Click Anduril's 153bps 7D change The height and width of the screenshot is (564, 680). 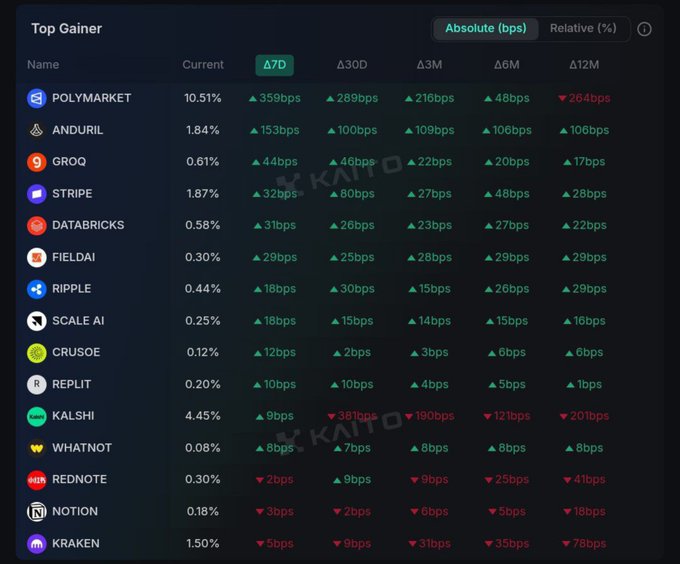[x=275, y=130]
